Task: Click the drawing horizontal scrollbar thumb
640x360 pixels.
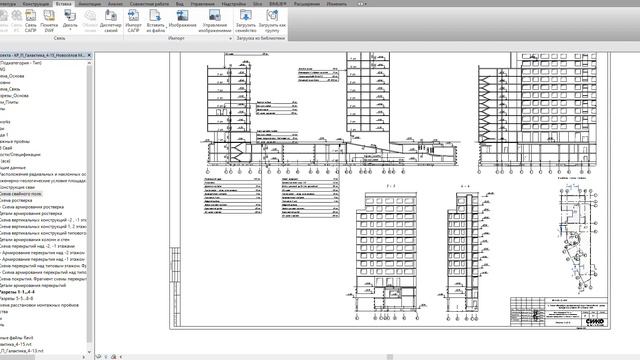Action: coord(390,357)
